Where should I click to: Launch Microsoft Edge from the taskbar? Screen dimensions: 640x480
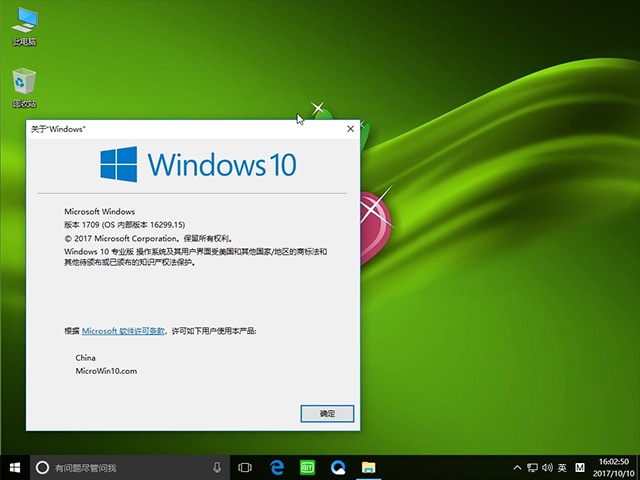(277, 468)
